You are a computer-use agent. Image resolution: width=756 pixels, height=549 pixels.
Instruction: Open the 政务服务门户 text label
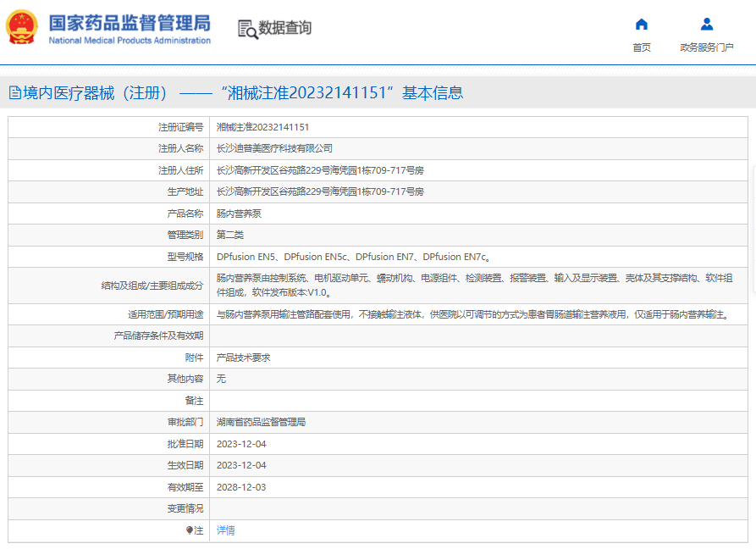(x=707, y=47)
